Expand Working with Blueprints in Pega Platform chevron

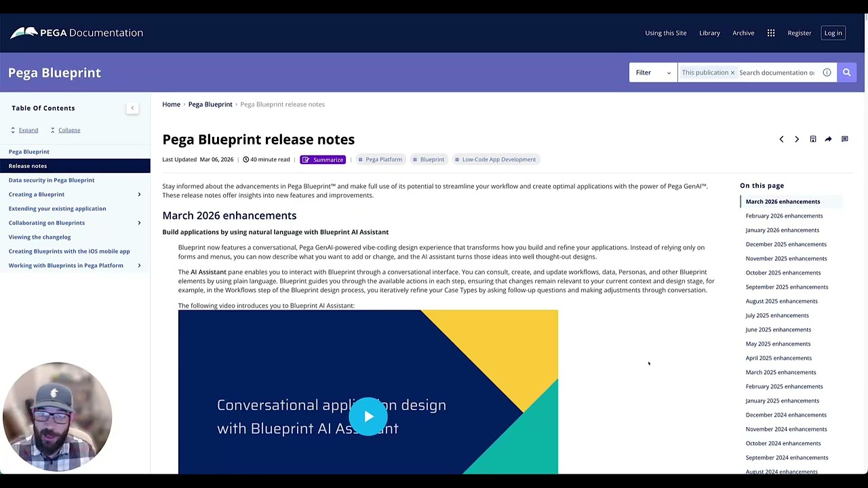click(139, 266)
